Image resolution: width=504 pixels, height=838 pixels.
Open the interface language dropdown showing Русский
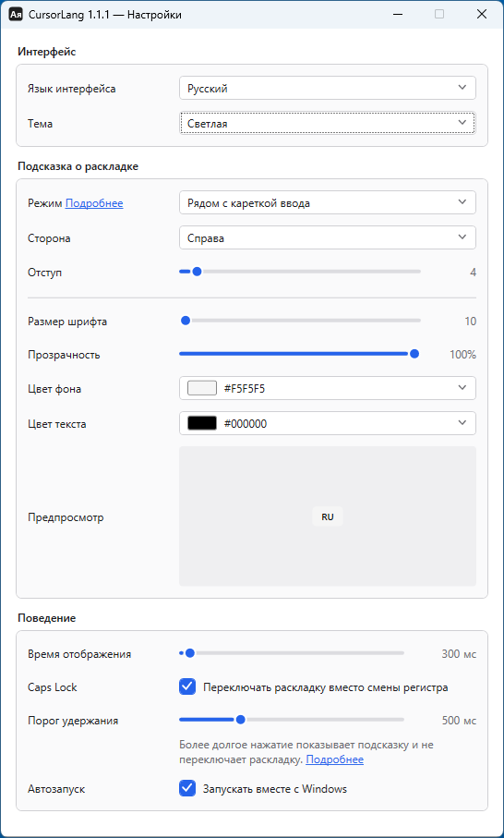coord(328,88)
